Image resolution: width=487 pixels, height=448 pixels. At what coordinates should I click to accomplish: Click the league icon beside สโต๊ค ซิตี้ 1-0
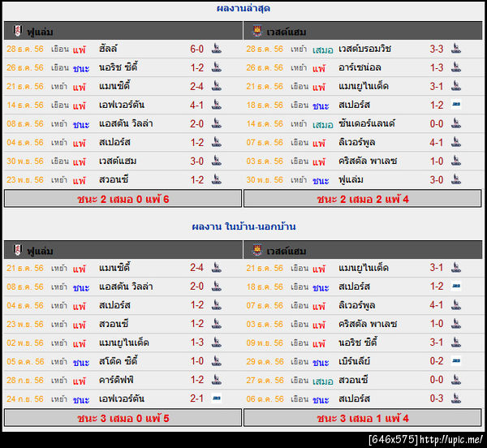tap(216, 361)
